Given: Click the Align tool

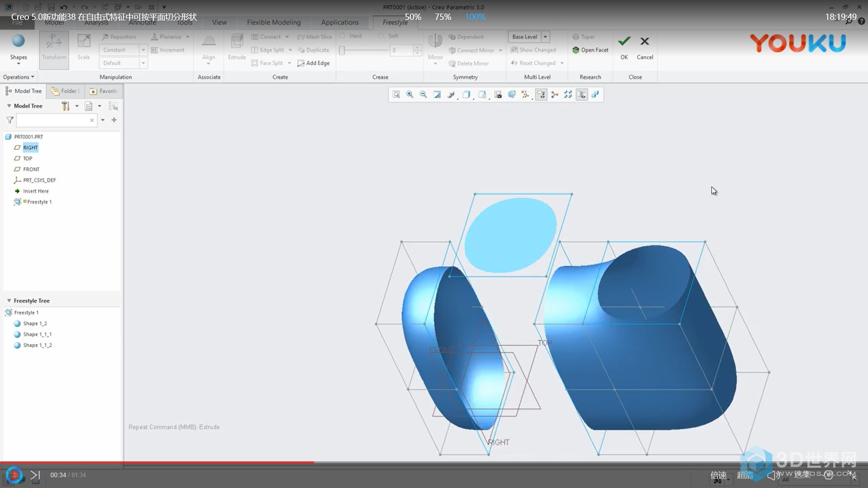Looking at the screenshot, I should [208, 49].
